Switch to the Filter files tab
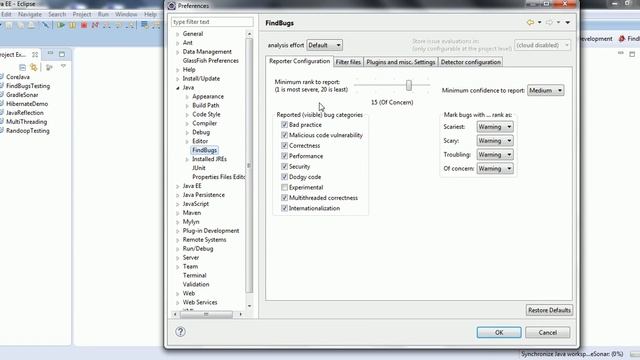This screenshot has height=360, width=640. pos(348,62)
